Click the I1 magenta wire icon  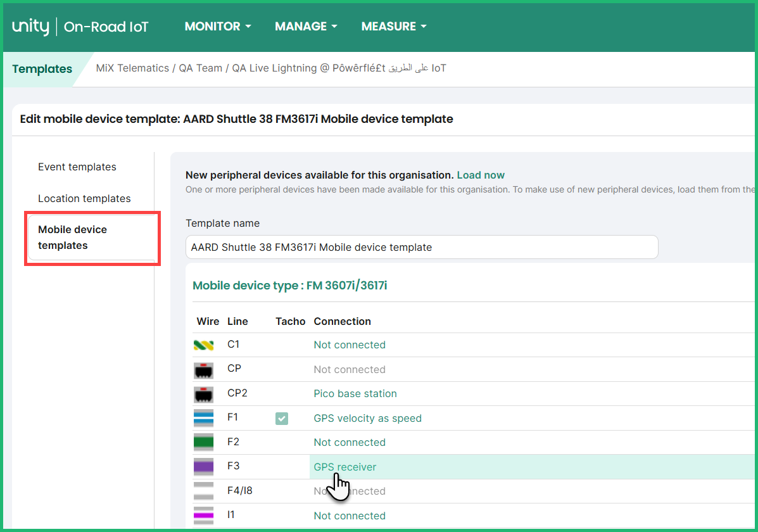pos(203,516)
